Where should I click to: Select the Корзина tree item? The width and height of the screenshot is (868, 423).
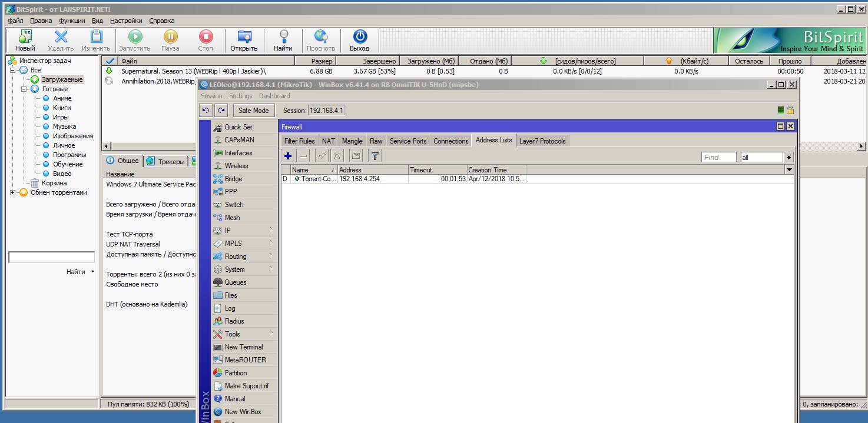click(54, 183)
